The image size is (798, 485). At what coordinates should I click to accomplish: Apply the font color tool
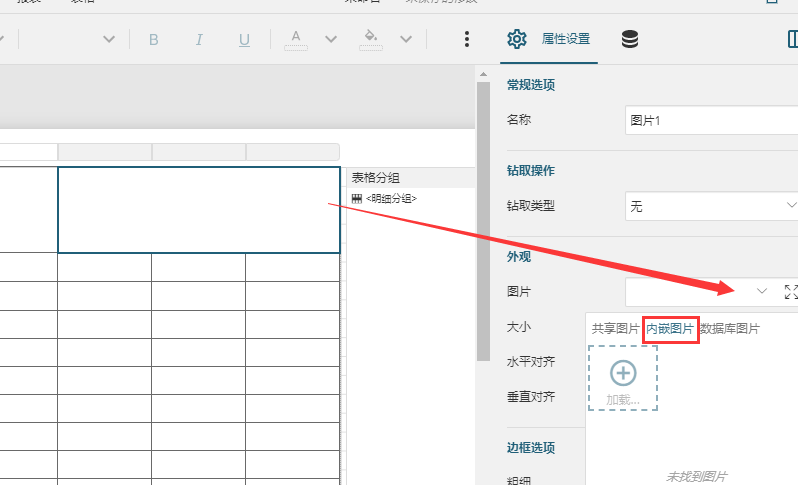(x=295, y=40)
